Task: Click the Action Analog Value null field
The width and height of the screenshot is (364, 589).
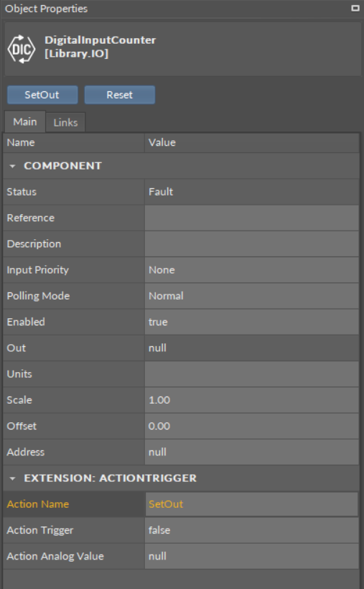Action: click(252, 557)
